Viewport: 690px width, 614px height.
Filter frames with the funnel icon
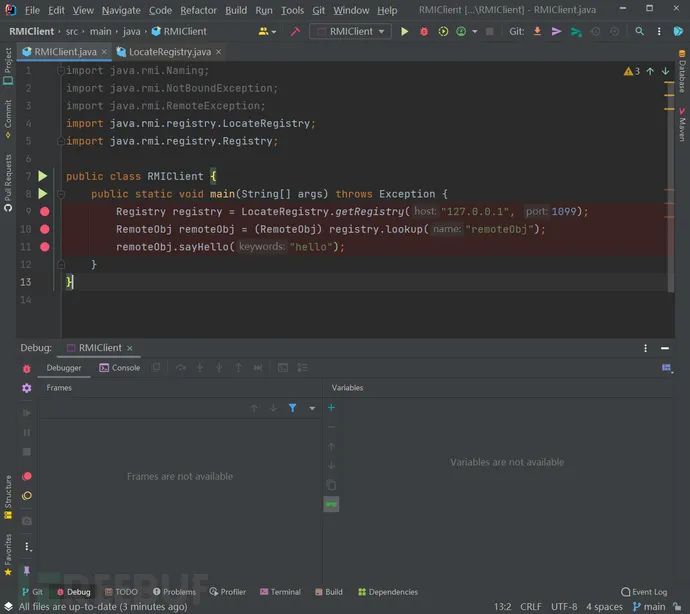pyautogui.click(x=292, y=408)
